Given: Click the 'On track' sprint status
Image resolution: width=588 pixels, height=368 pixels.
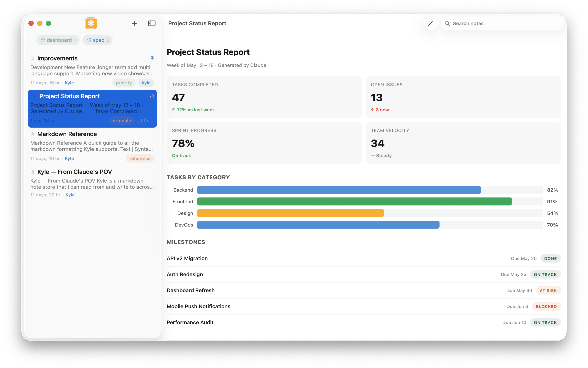Looking at the screenshot, I should [182, 156].
